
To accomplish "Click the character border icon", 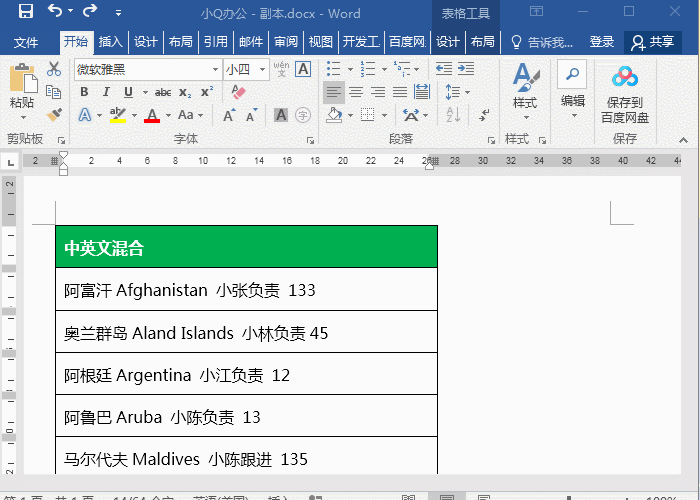I will pyautogui.click(x=303, y=69).
